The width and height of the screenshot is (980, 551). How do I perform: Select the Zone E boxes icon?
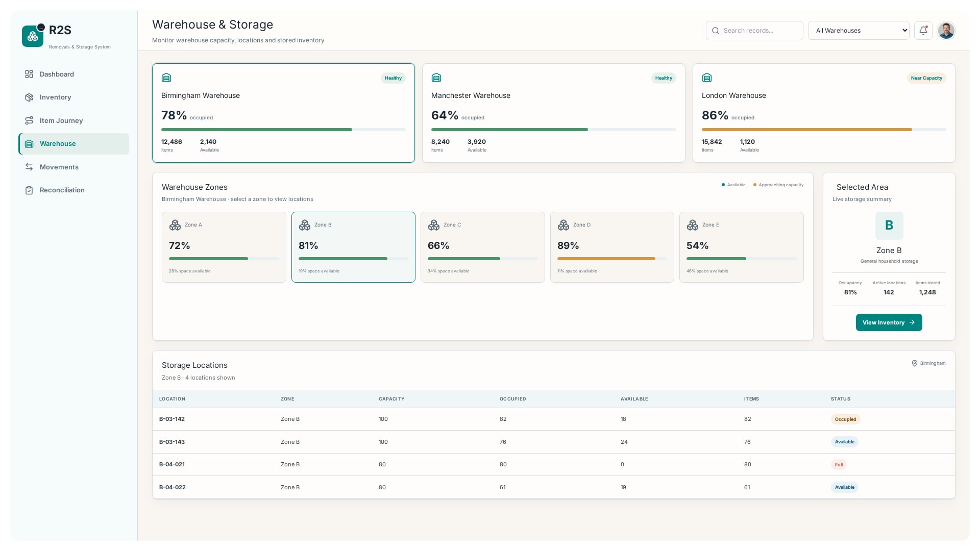coord(693,225)
